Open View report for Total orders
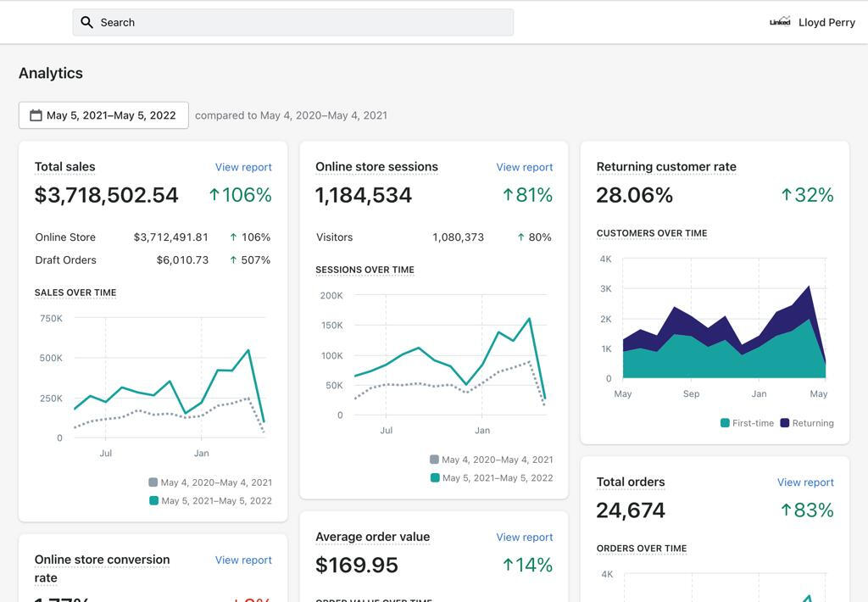Viewport: 868px width, 602px height. coord(805,482)
